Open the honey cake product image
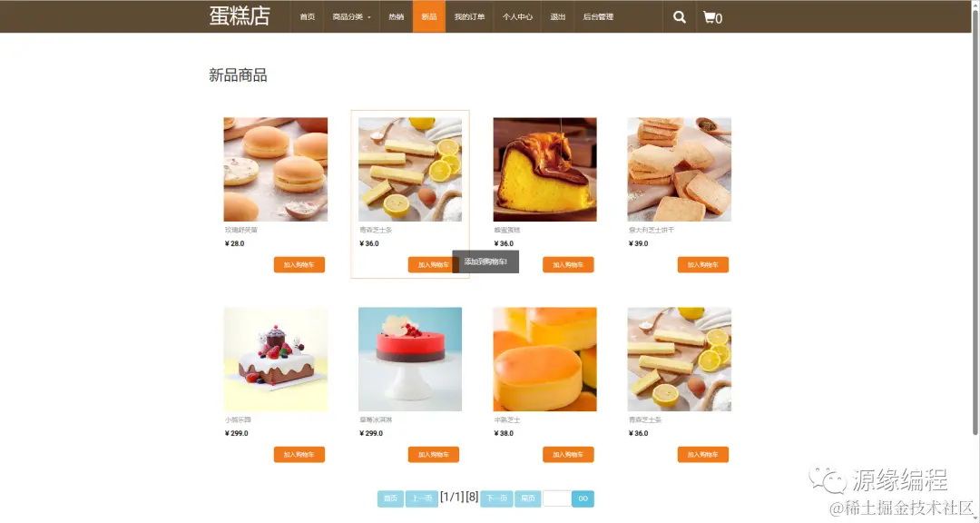 [544, 170]
